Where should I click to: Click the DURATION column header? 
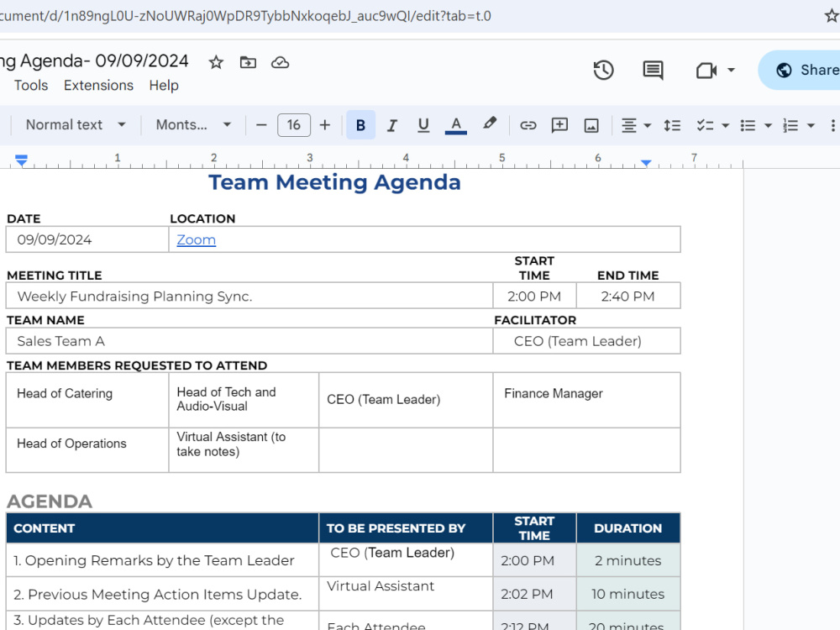pyautogui.click(x=627, y=528)
